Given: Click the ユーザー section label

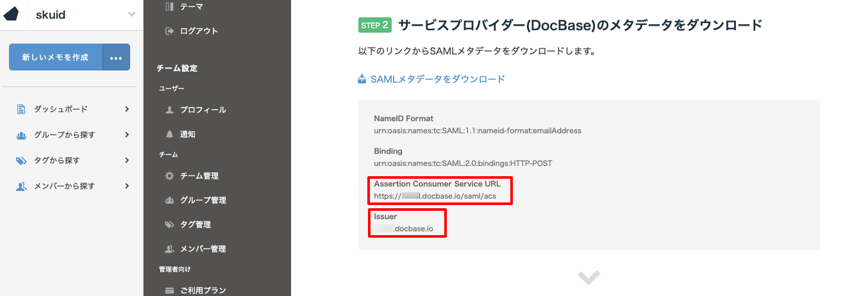Looking at the screenshot, I should pos(172,88).
